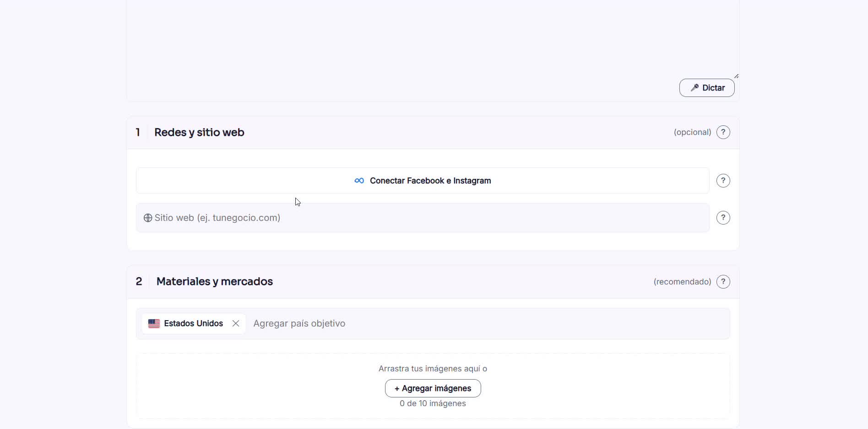Click the 'Arrastra tus imágenes aquí o' text
This screenshot has width=868, height=429.
(433, 369)
